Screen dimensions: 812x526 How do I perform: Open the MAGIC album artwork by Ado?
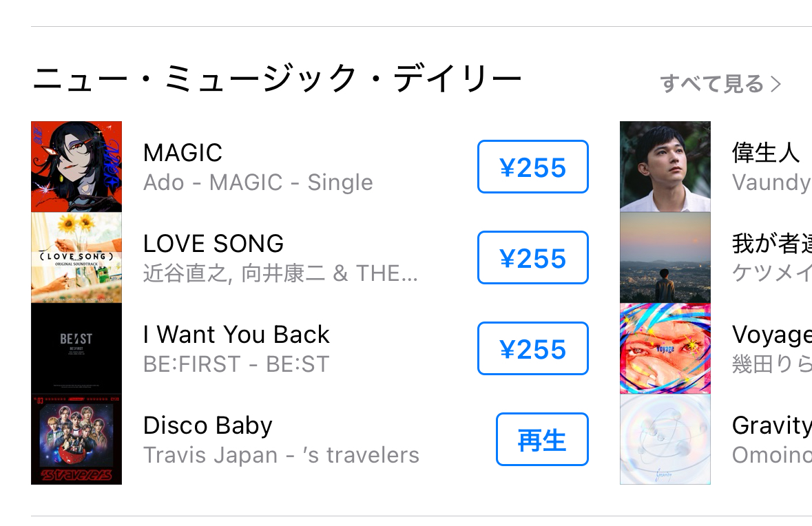coord(76,167)
